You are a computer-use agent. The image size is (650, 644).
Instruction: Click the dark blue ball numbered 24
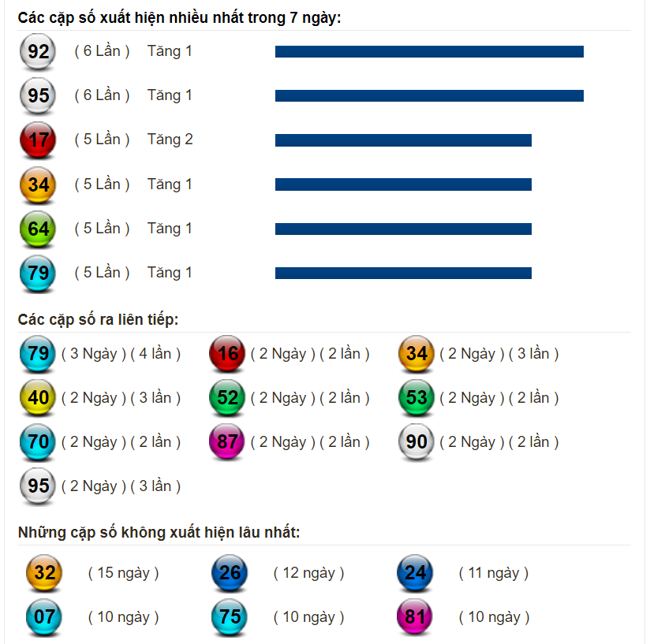click(x=415, y=573)
